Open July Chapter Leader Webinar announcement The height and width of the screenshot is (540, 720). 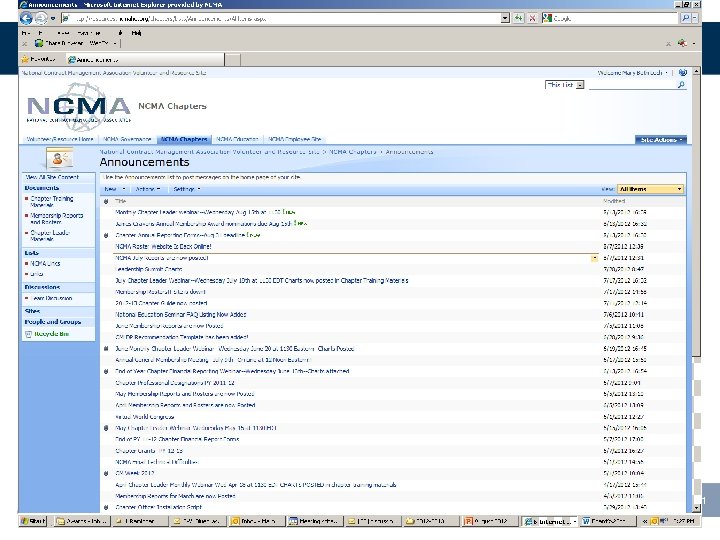click(262, 281)
